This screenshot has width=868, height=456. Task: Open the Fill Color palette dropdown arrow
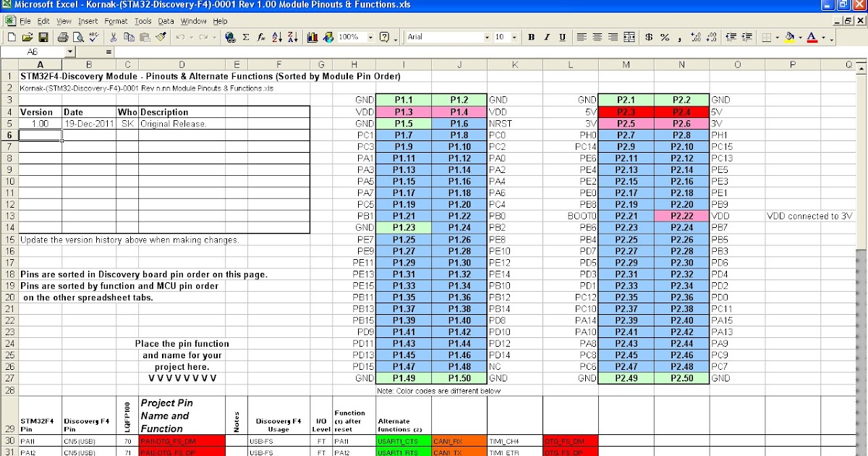[800, 37]
